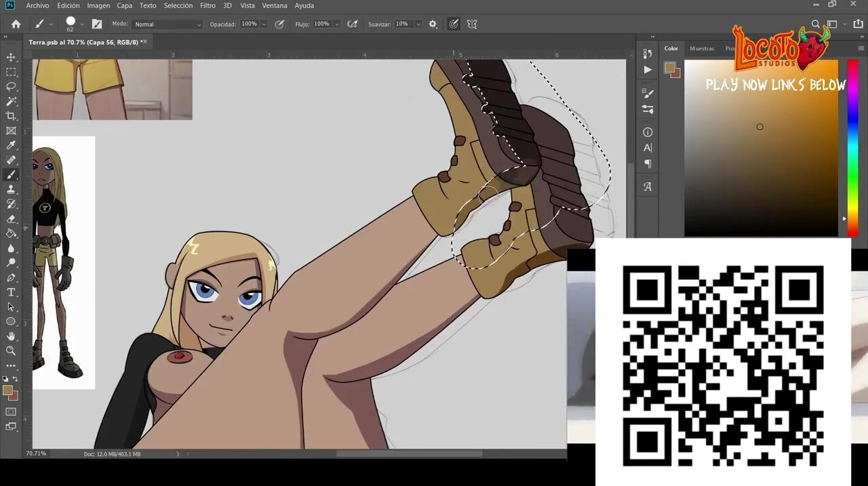Open the Glyphs panel icon

click(x=648, y=186)
